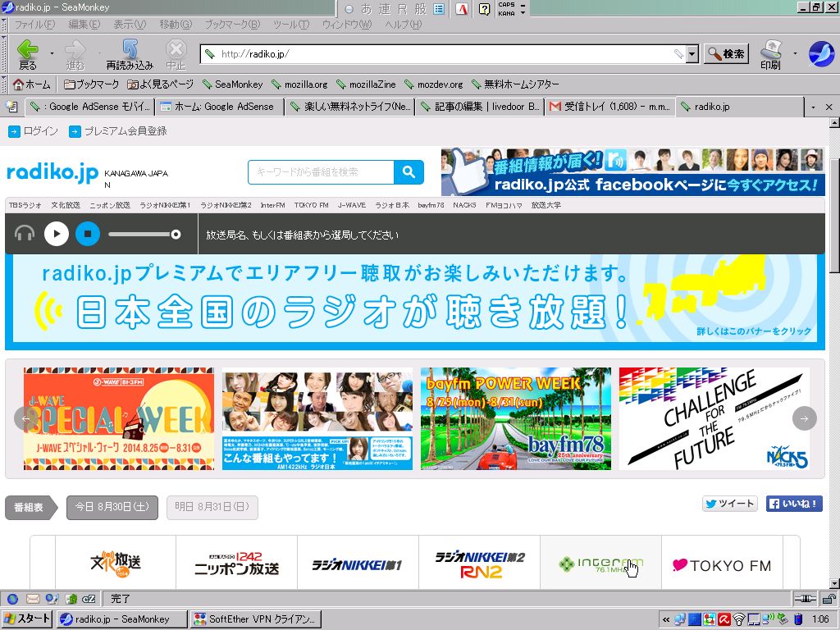Open the View menu
Image resolution: width=840 pixels, height=630 pixels.
click(130, 24)
